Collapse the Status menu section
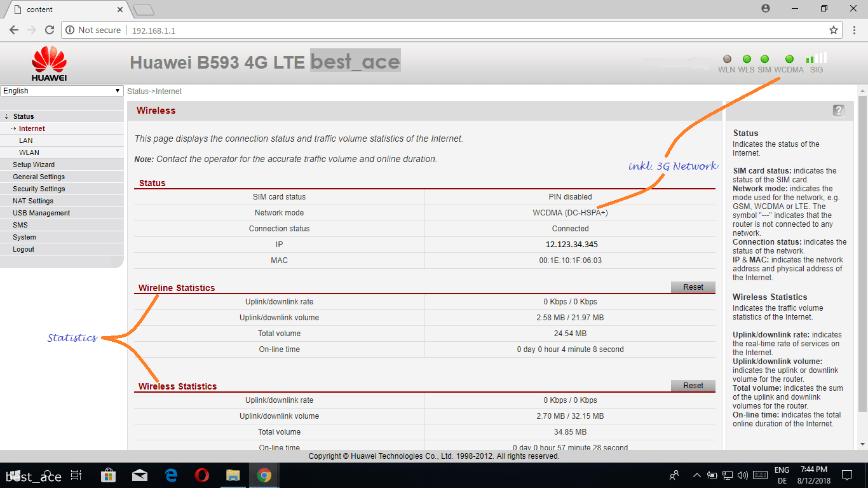This screenshot has height=488, width=868. tap(24, 116)
